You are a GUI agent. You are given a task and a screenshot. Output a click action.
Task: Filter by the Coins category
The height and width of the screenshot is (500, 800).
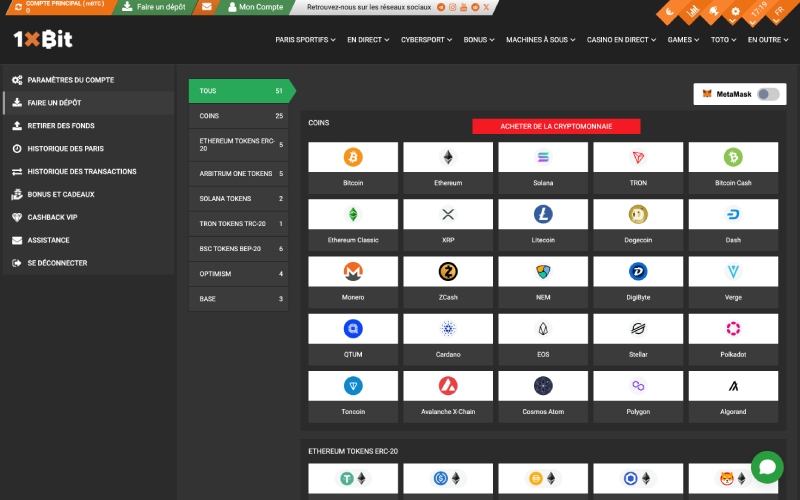tap(238, 116)
